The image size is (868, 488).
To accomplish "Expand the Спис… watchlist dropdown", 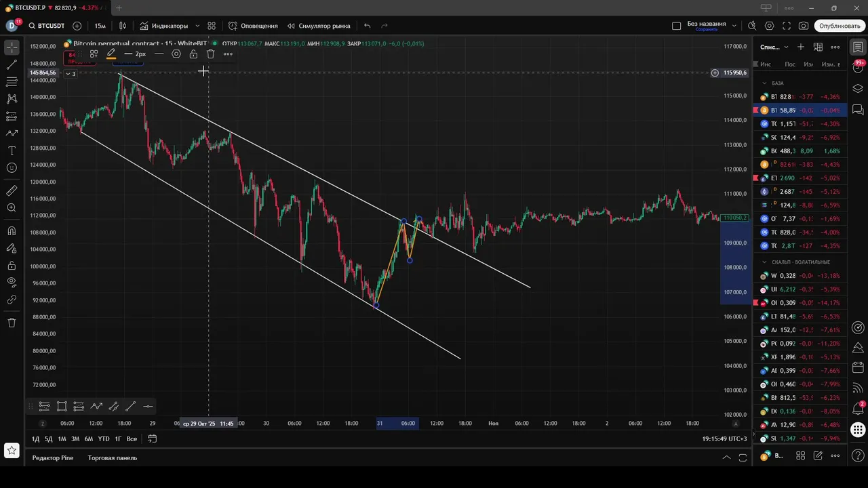I will [774, 47].
